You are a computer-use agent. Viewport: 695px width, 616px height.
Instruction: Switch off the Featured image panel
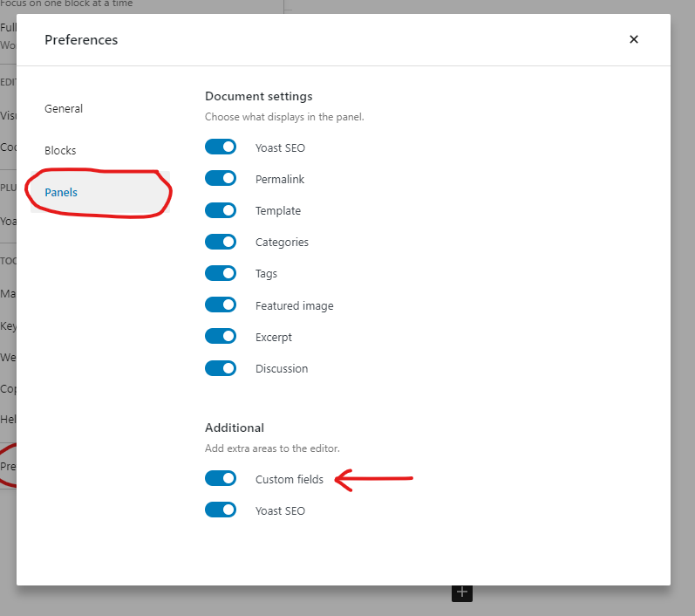221,305
